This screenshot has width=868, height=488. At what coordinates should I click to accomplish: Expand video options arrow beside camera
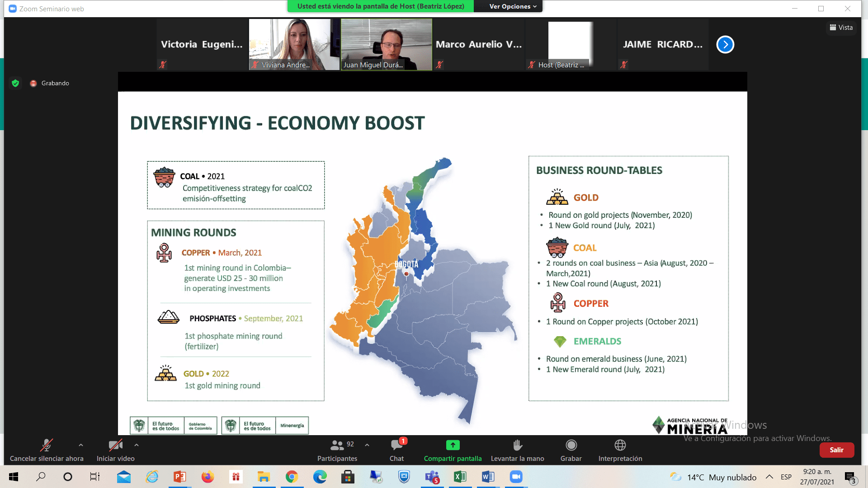[x=137, y=445]
